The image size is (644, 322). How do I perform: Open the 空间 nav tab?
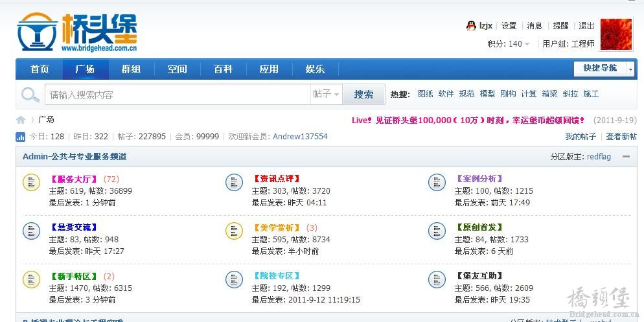(x=178, y=69)
